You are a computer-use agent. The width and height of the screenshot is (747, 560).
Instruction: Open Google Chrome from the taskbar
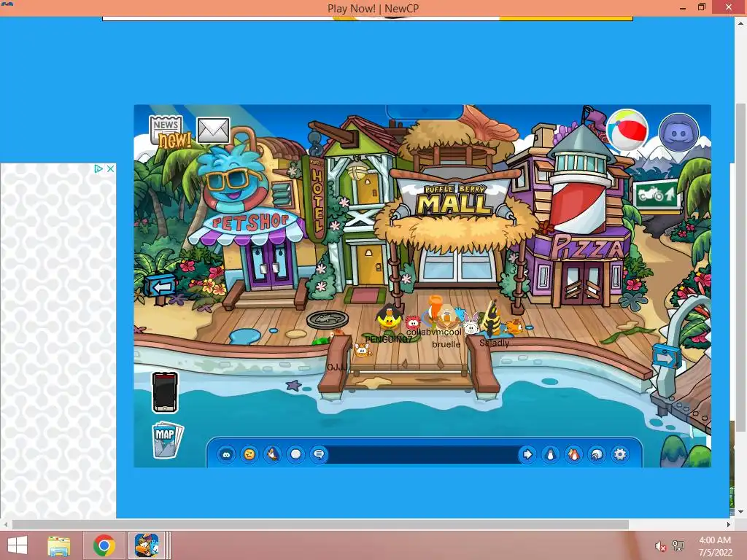click(x=104, y=545)
